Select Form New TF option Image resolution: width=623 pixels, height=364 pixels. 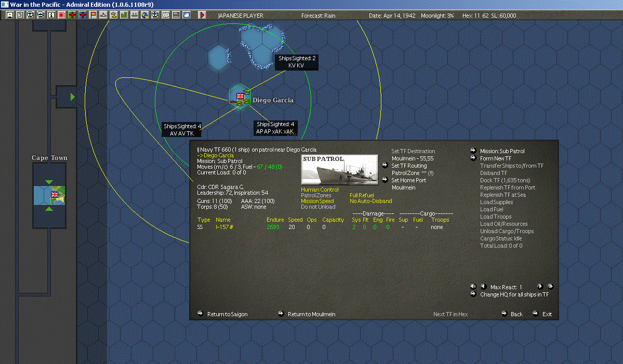click(496, 158)
